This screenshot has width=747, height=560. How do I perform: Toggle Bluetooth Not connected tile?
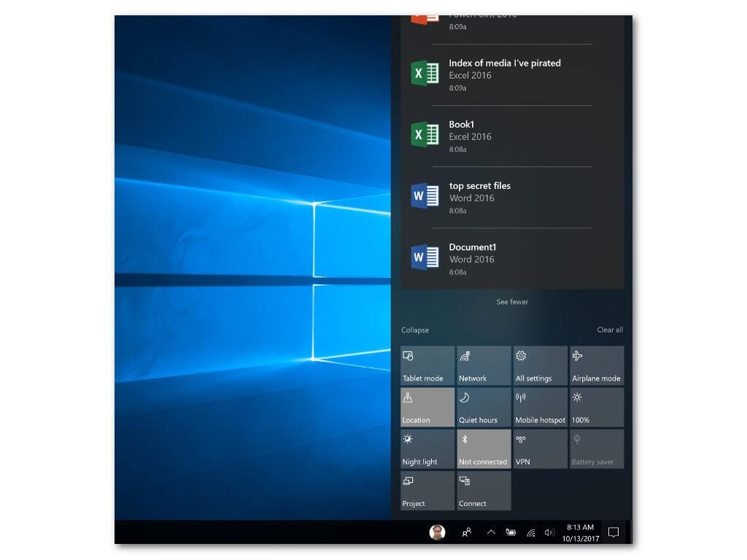click(484, 449)
